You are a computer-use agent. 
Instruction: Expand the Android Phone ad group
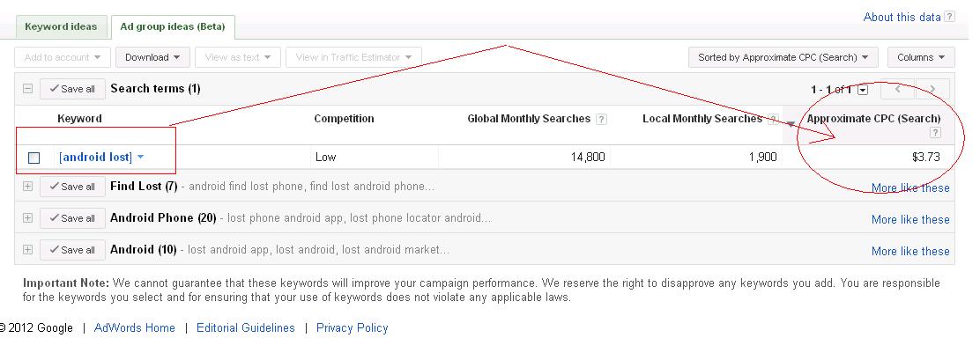pyautogui.click(x=27, y=218)
